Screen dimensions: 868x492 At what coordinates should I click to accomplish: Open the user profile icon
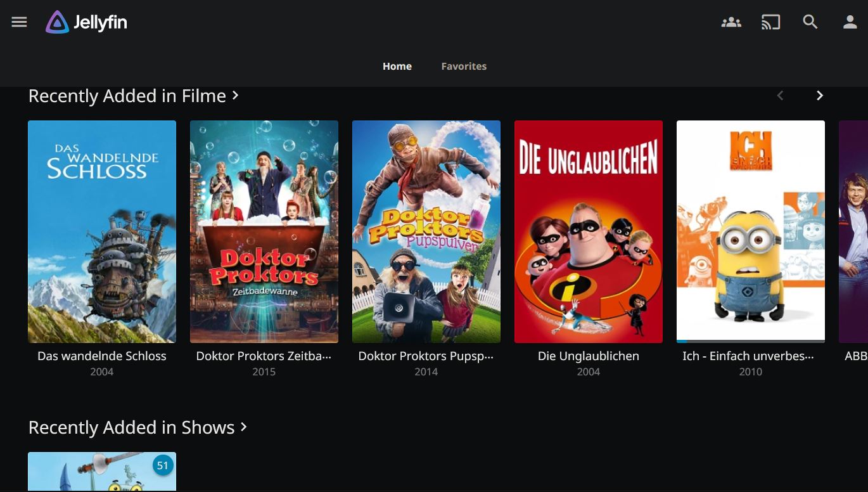click(850, 22)
